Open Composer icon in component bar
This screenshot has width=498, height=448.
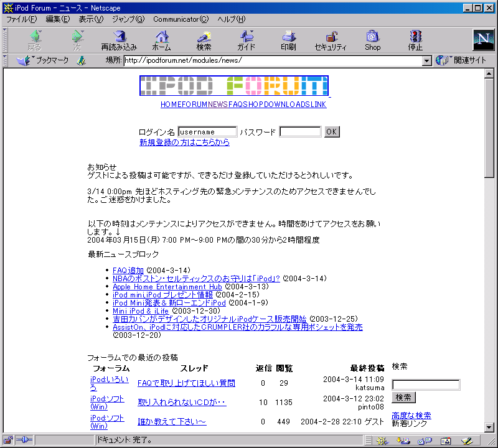(x=467, y=441)
